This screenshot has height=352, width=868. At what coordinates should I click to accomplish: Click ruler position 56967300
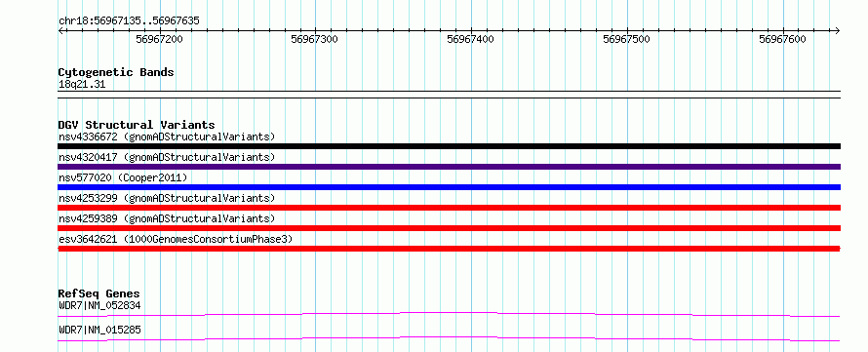[x=315, y=39]
